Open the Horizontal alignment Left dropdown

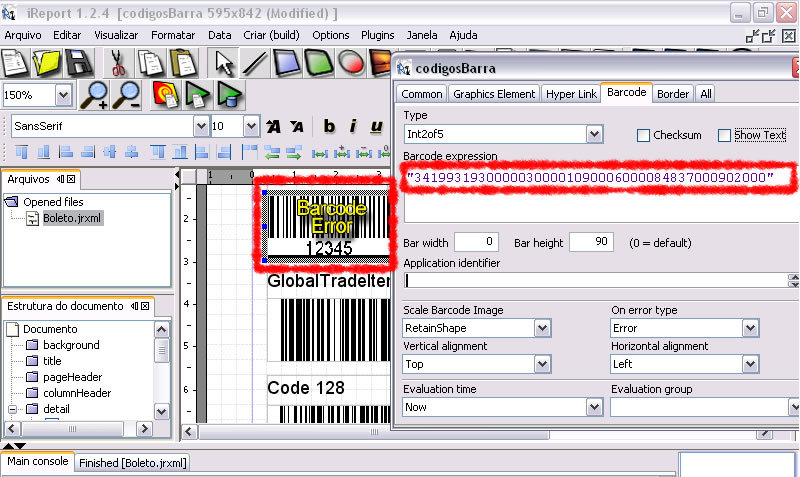pos(750,364)
